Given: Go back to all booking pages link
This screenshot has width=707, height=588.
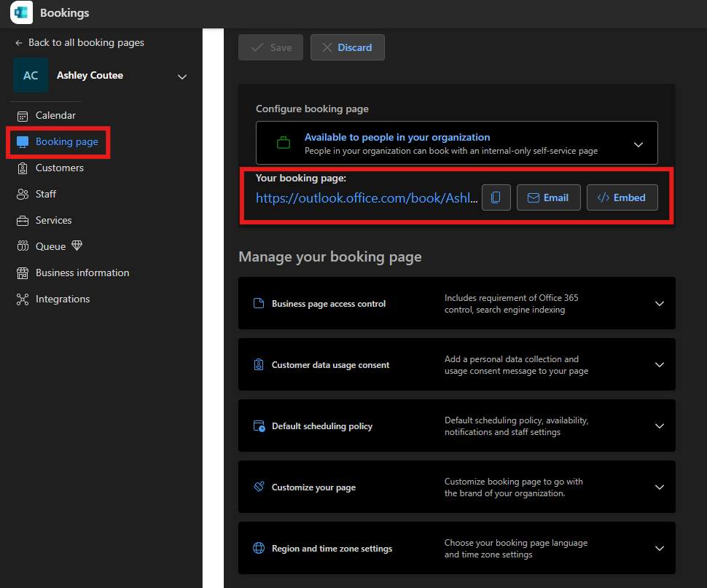Looking at the screenshot, I should (86, 42).
